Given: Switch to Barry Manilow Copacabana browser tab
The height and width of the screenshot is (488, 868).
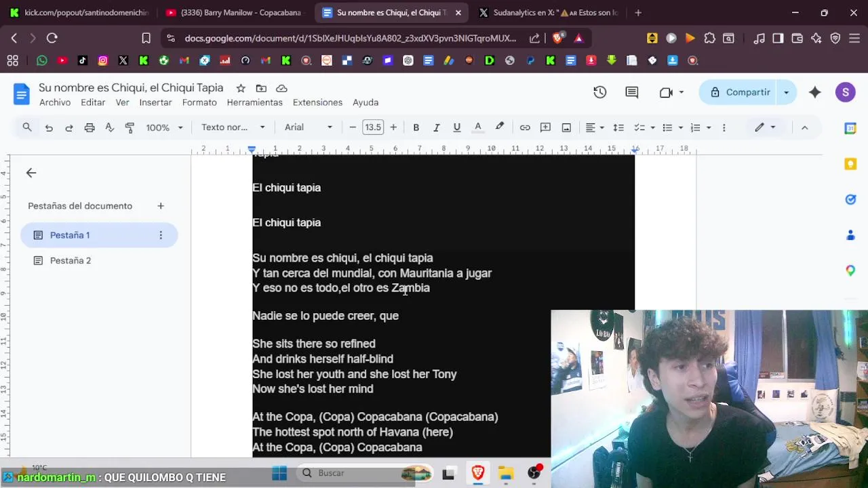Looking at the screenshot, I should (x=234, y=12).
